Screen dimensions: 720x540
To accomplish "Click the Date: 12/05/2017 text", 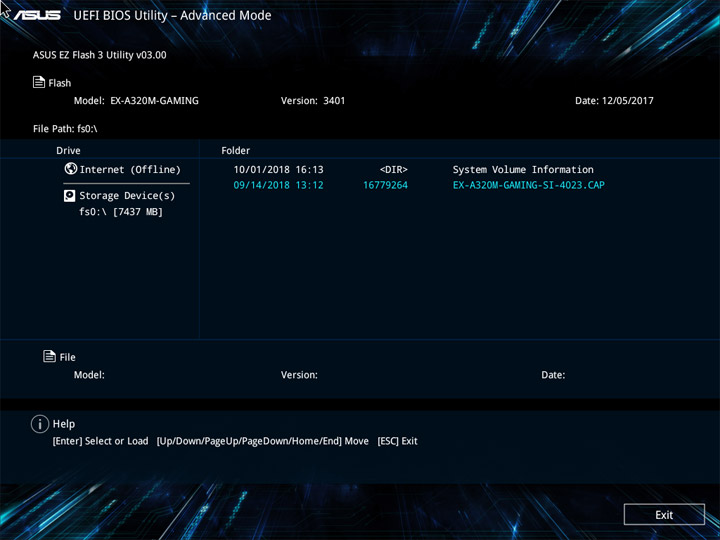I will point(614,101).
